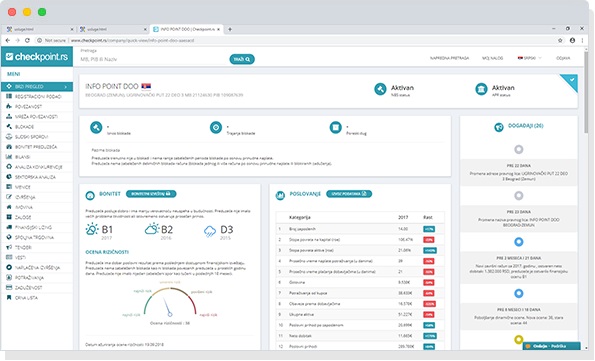595x361 pixels.
Task: Click the Zaduženost card icon
Action: pyautogui.click(x=9, y=288)
